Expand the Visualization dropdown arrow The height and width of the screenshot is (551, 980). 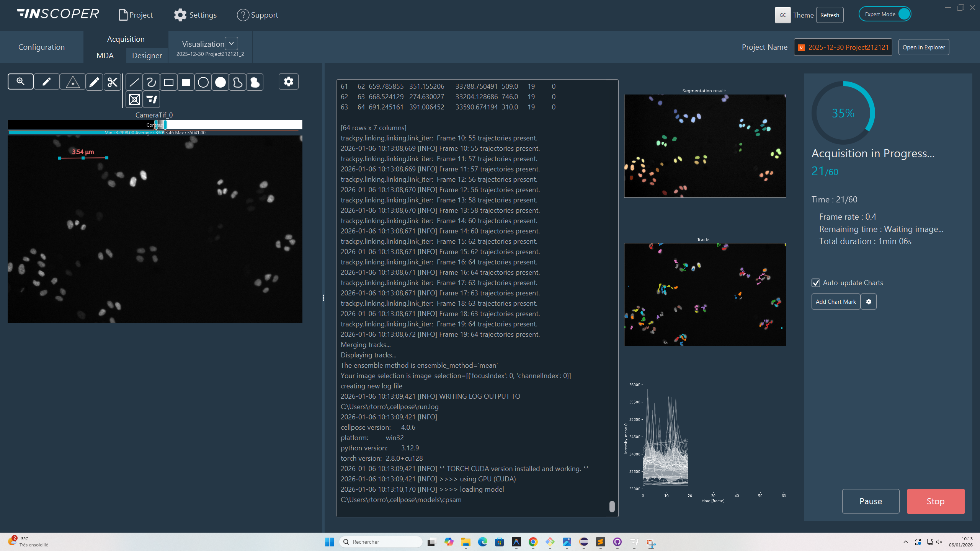tap(231, 44)
